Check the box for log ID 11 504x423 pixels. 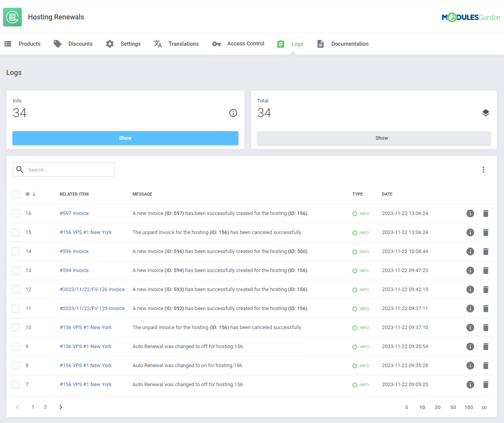tap(16, 309)
